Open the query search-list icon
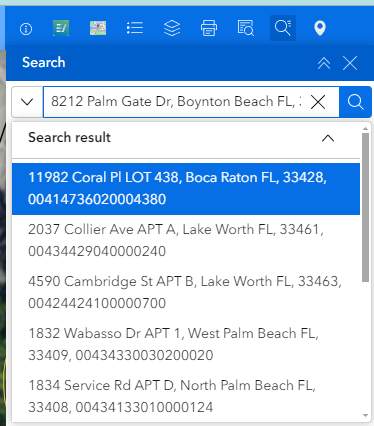The height and width of the screenshot is (426, 374). 246,28
